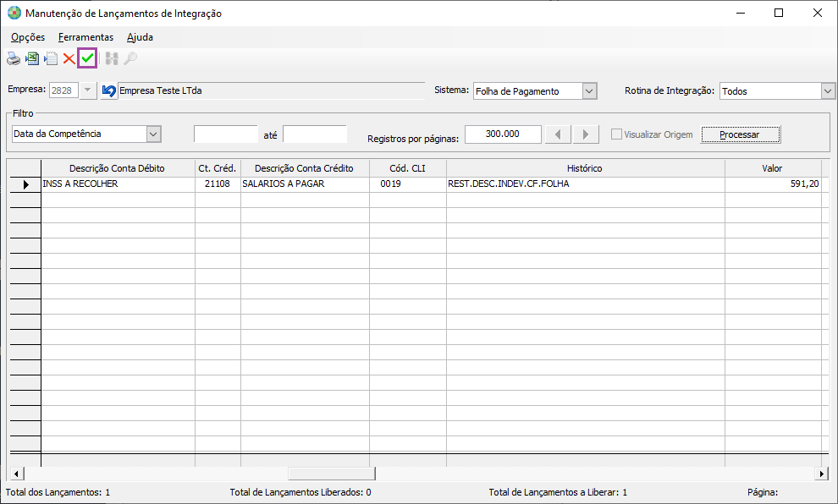Click the blue arrow icon next to Empresa
838x504 pixels.
click(x=109, y=90)
